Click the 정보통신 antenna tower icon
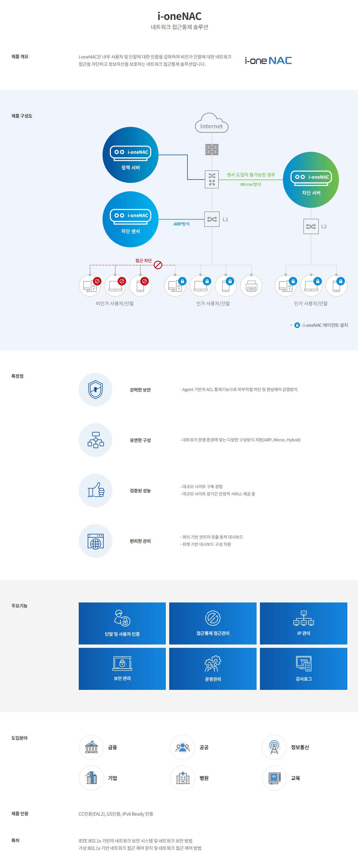 (275, 747)
